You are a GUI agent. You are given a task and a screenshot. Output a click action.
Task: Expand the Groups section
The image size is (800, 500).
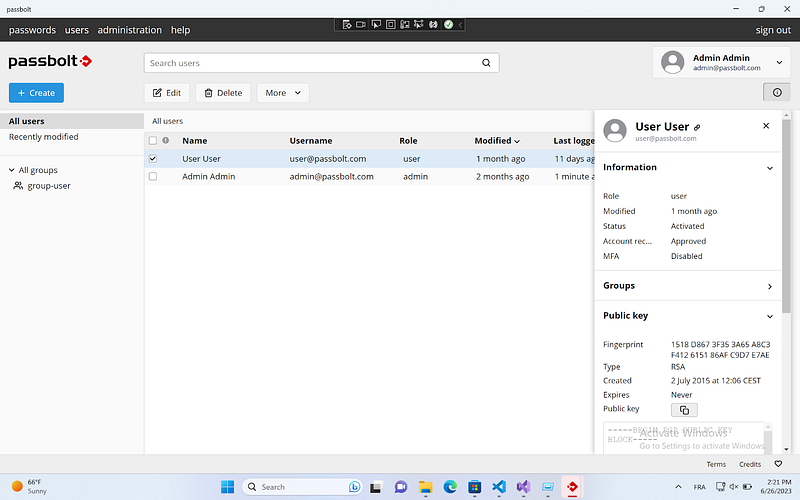[769, 286]
